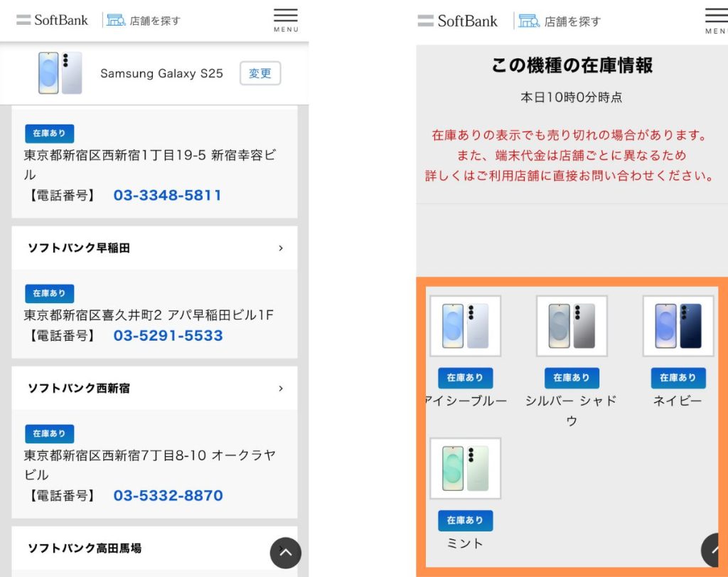728x577 pixels.
Task: Select the ミント phone thumbnail
Action: click(x=465, y=468)
